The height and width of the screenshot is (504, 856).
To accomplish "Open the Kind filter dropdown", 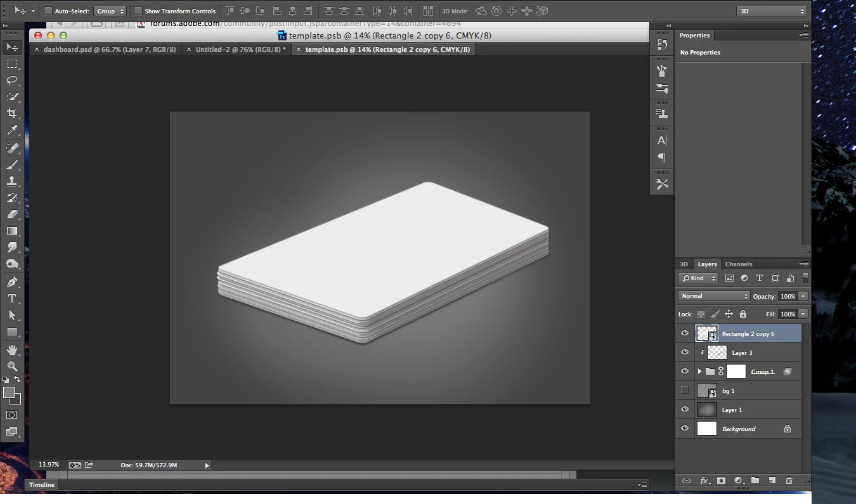I will click(697, 278).
